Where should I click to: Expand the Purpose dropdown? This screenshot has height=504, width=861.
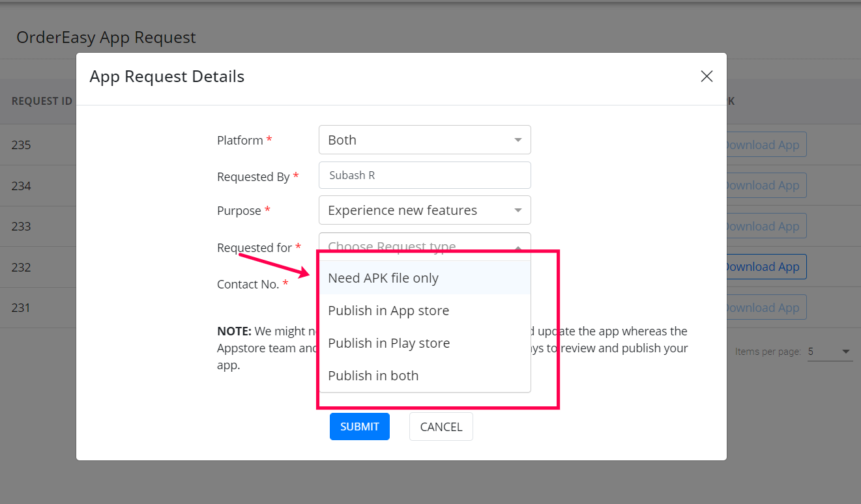(424, 210)
